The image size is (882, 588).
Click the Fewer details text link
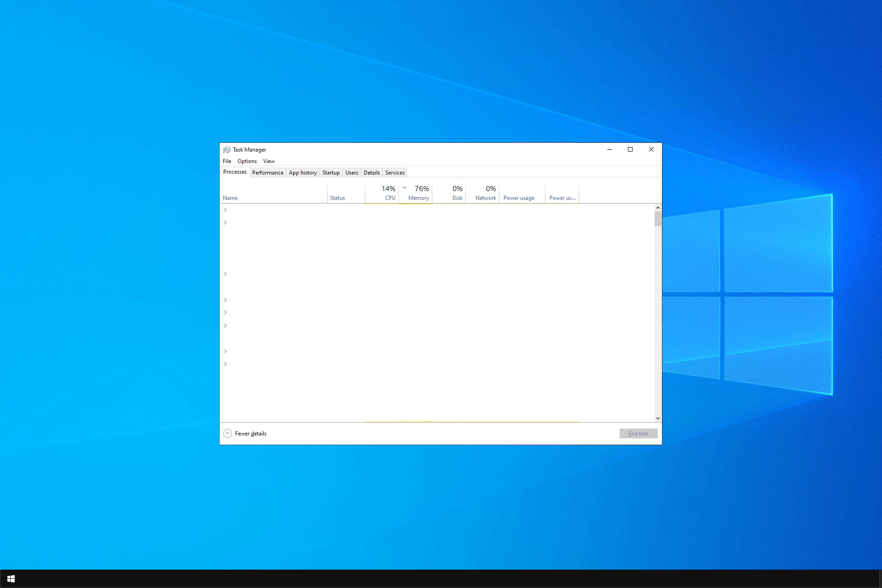click(250, 434)
